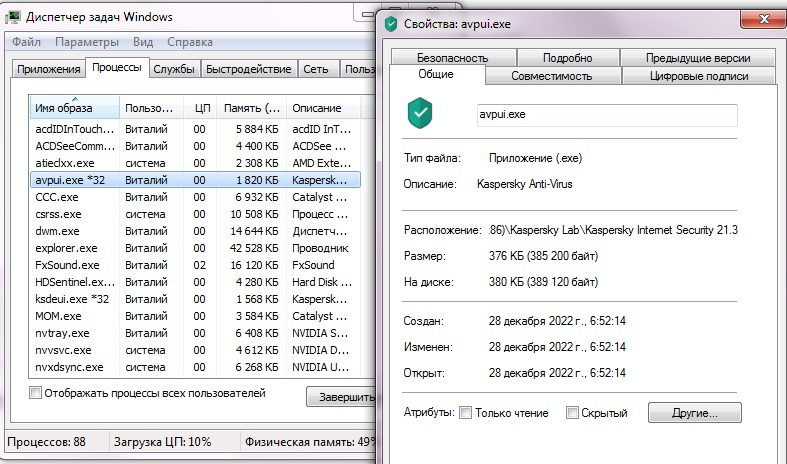Sort by 'ЦП' column header
This screenshot has width=787, height=464.
(202, 108)
